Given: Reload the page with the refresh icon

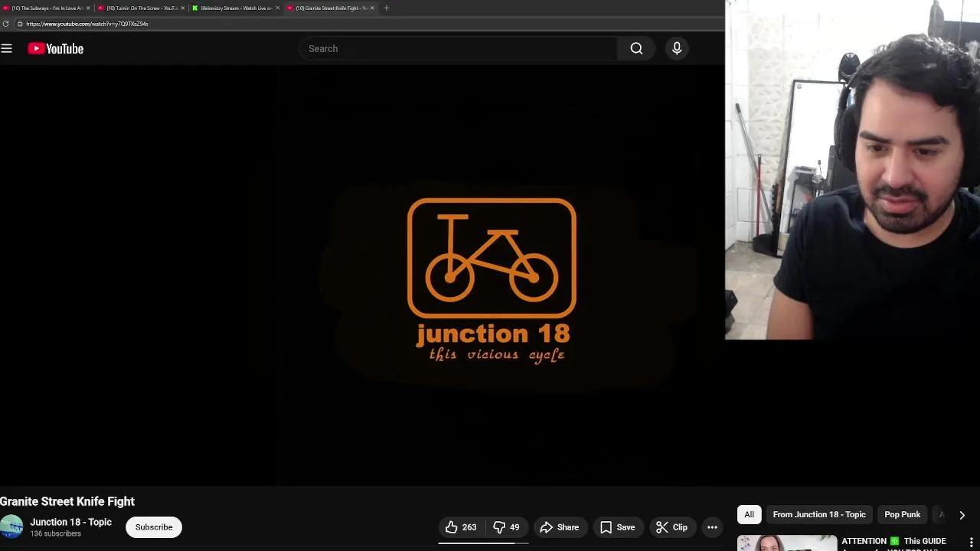Looking at the screenshot, I should click(6, 24).
